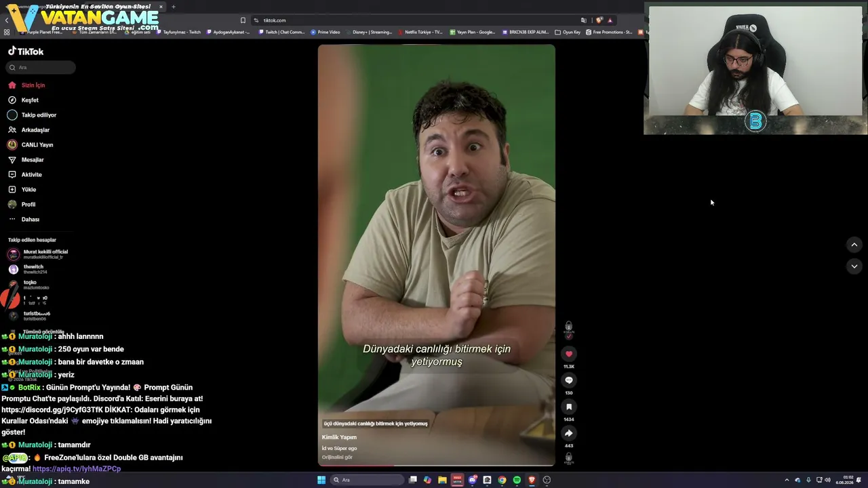Open the Profil page
This screenshot has height=488, width=868.
pyautogui.click(x=22, y=205)
